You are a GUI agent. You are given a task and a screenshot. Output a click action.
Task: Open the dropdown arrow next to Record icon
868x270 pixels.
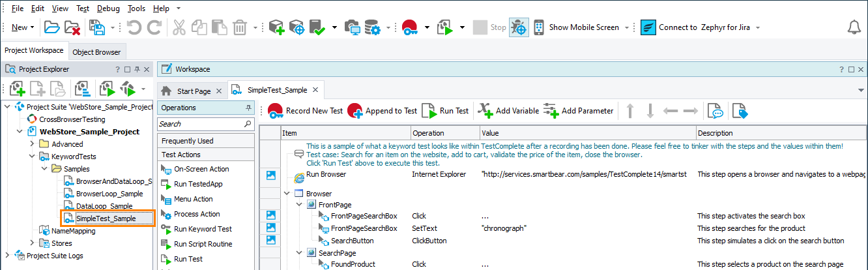427,27
